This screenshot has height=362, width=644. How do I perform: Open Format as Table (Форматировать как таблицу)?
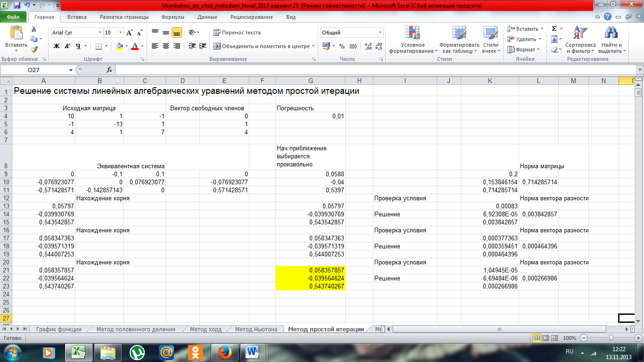click(x=459, y=40)
